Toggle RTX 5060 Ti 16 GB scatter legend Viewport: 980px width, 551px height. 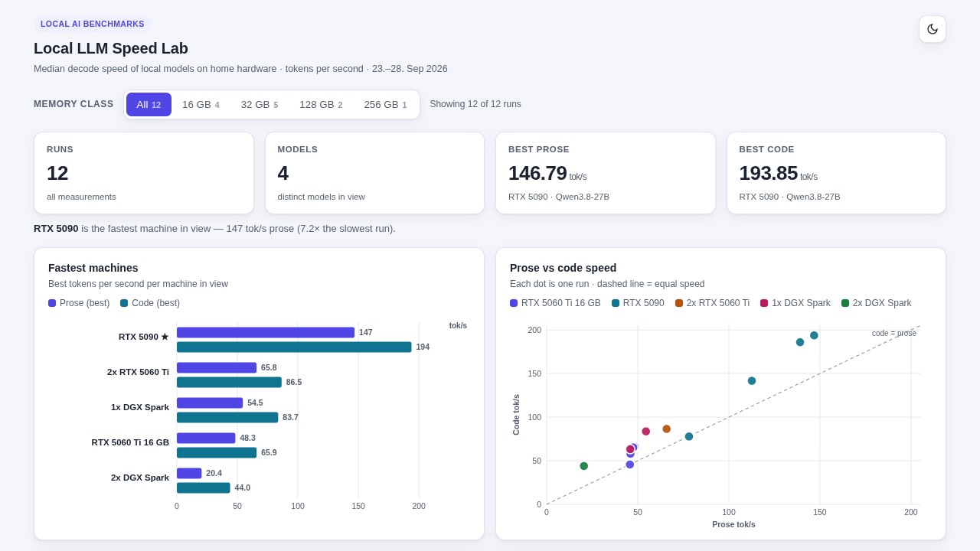pos(555,303)
